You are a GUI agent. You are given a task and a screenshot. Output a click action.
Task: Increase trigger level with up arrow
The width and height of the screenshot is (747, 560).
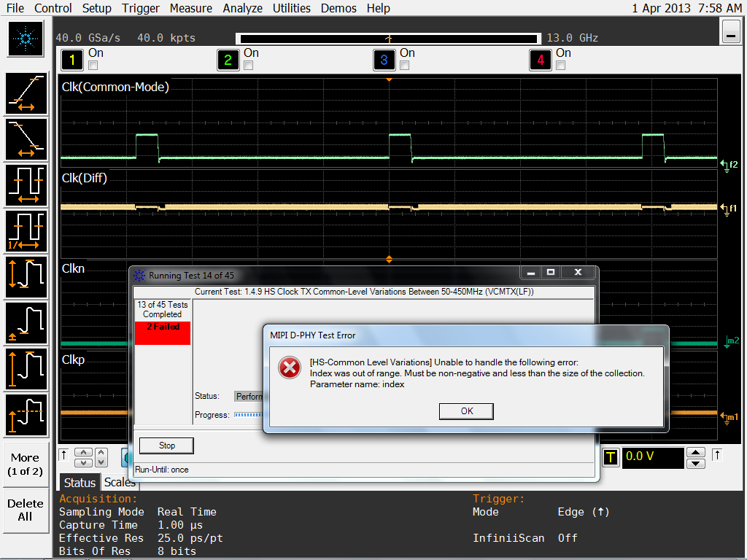point(696,452)
